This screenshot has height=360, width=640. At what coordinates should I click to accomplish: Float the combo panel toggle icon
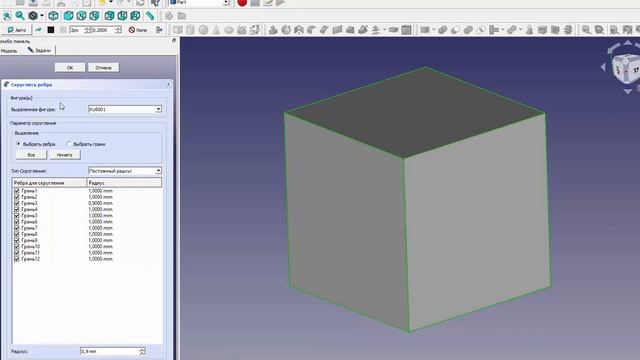coord(174,40)
